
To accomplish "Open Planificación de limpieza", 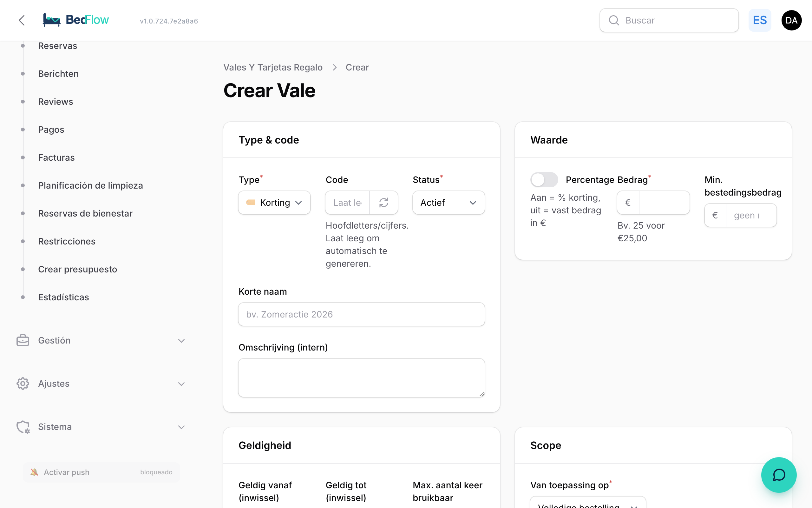I will tap(90, 185).
